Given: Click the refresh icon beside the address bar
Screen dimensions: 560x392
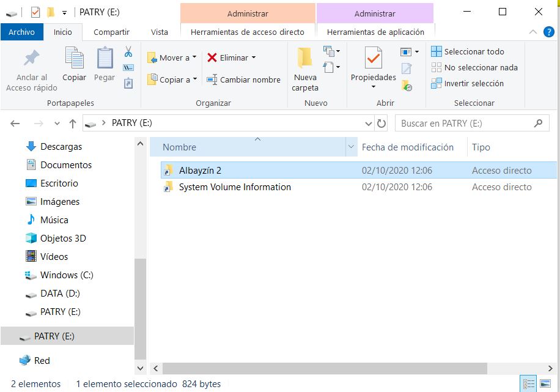Looking at the screenshot, I should coord(381,124).
